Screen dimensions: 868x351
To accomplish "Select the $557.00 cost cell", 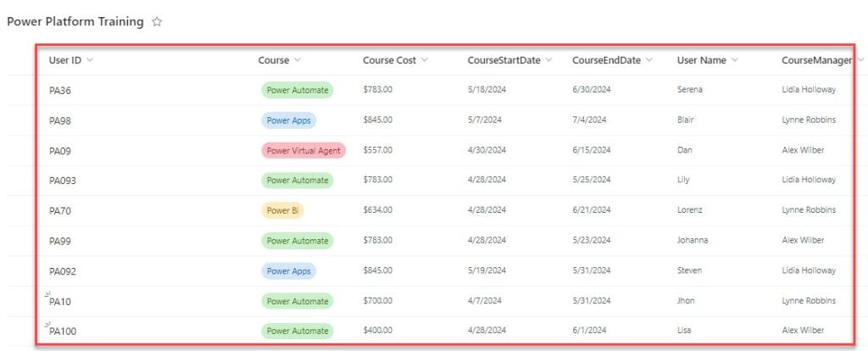I will point(377,149).
